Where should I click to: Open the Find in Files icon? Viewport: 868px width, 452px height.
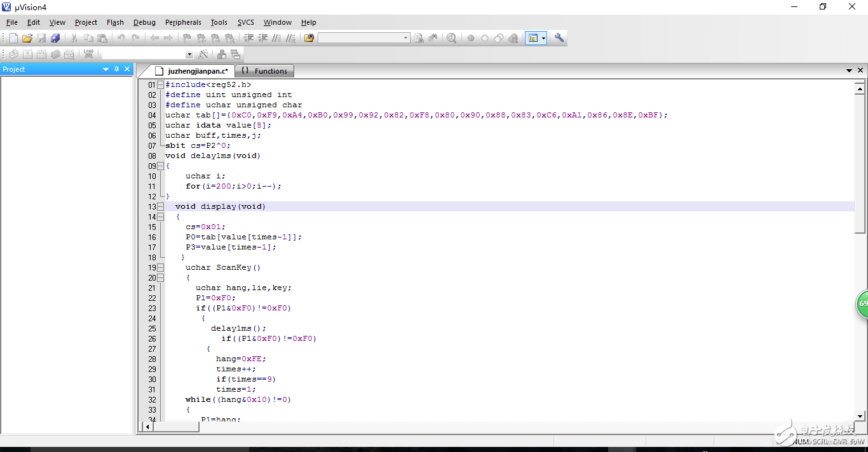click(x=309, y=38)
